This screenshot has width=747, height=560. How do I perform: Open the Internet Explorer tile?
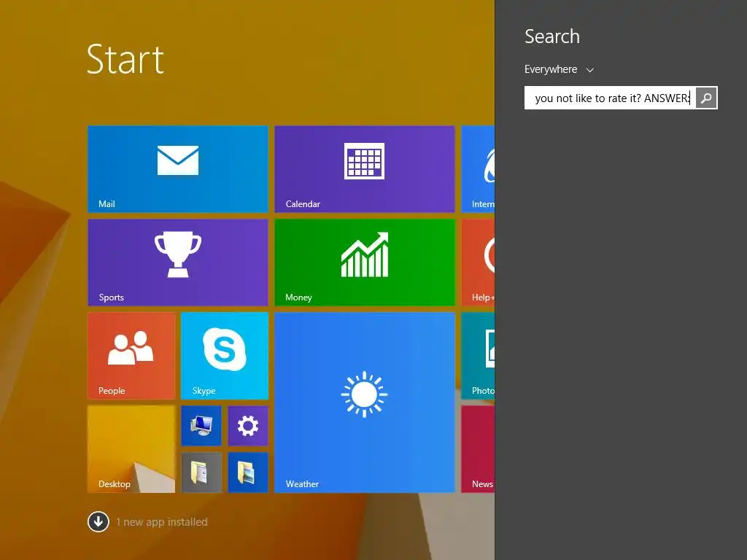click(478, 169)
